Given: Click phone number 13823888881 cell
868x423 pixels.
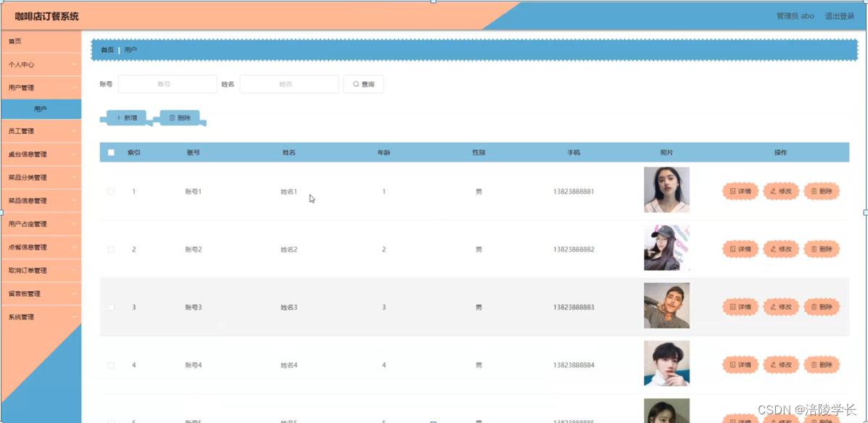Looking at the screenshot, I should coord(574,191).
